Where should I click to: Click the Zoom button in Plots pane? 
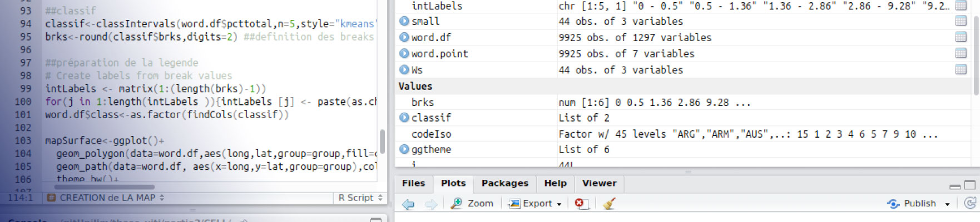pos(472,204)
